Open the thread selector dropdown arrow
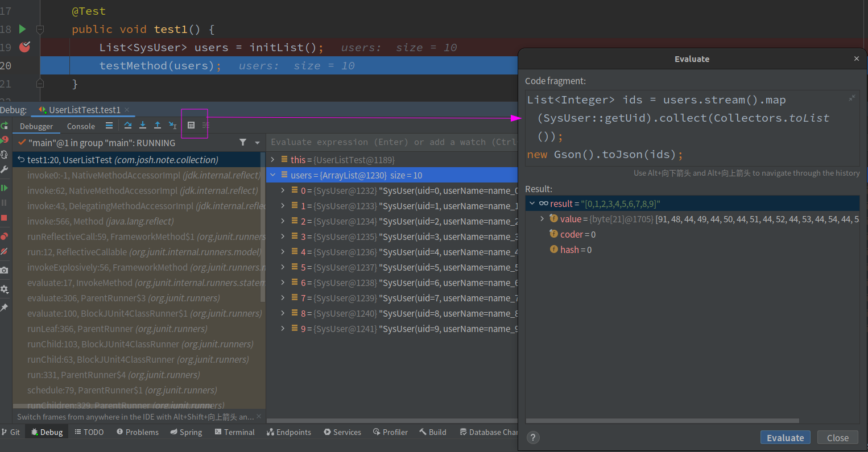The width and height of the screenshot is (868, 452). (257, 143)
